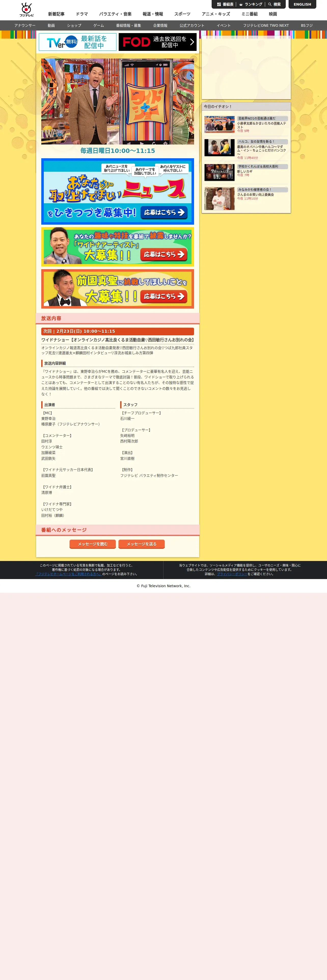
Task: Click the ワイドナショー main show image
Action: click(118, 102)
